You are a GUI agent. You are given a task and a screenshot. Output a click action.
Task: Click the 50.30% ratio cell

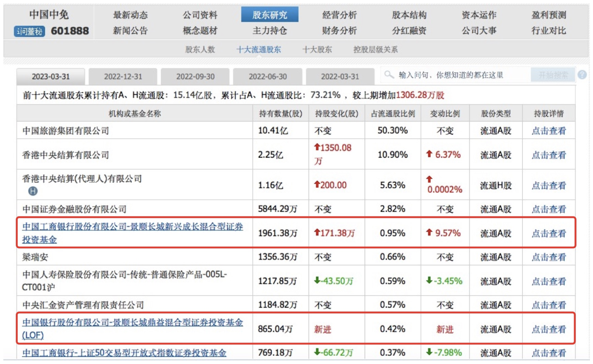(x=392, y=130)
